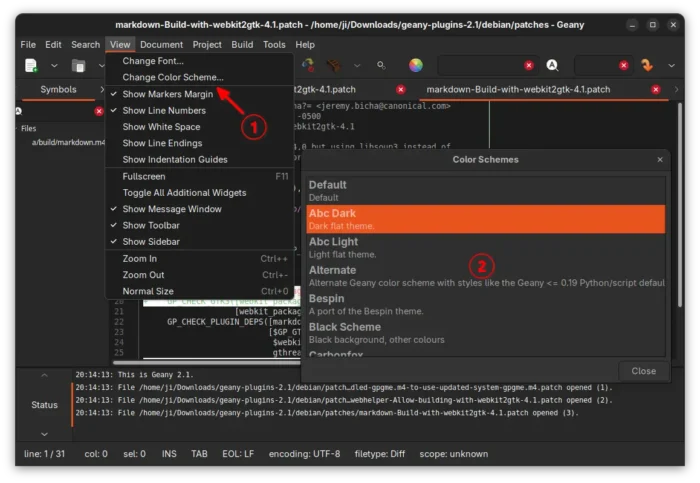Switch to the Symbols sidebar tab

pos(58,90)
